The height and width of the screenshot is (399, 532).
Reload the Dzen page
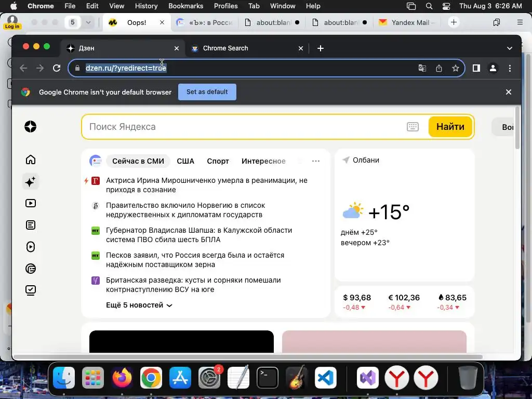click(x=57, y=68)
